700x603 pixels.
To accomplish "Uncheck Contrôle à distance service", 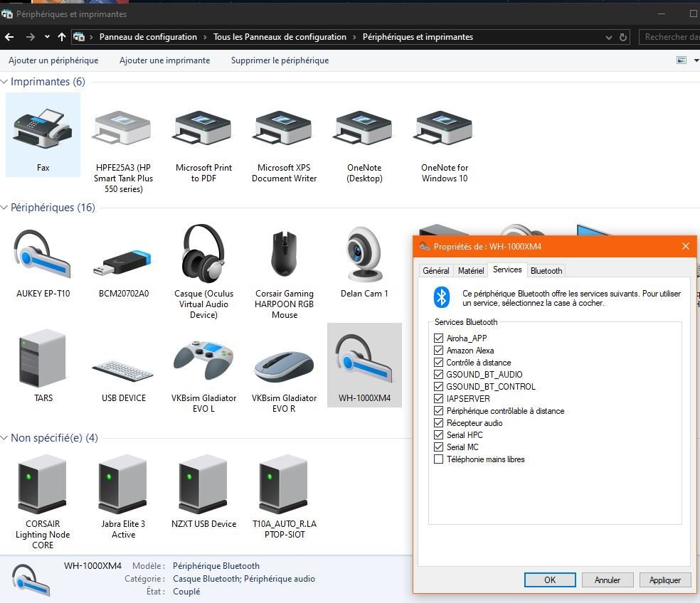I will (438, 363).
